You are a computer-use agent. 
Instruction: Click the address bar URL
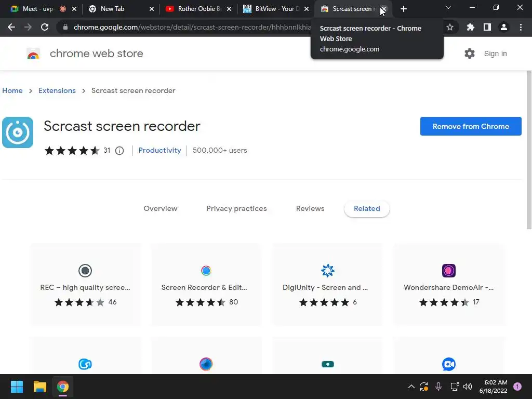192,27
